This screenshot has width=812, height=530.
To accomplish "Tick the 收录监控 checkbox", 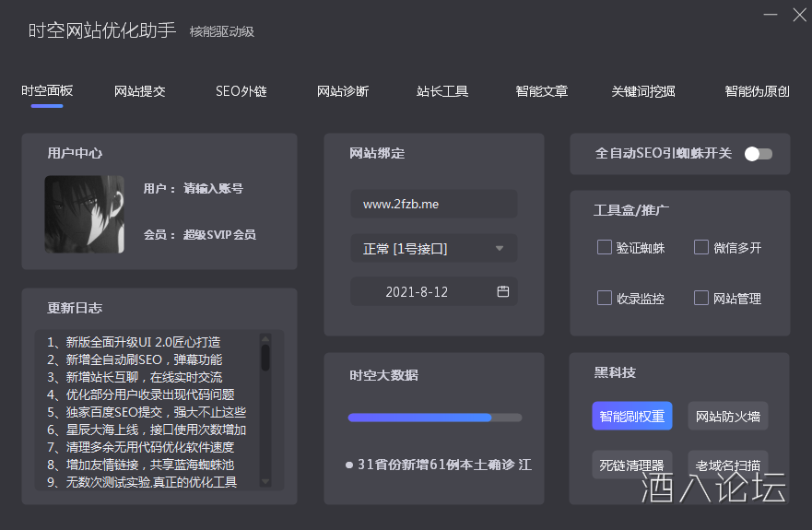I will tap(605, 298).
